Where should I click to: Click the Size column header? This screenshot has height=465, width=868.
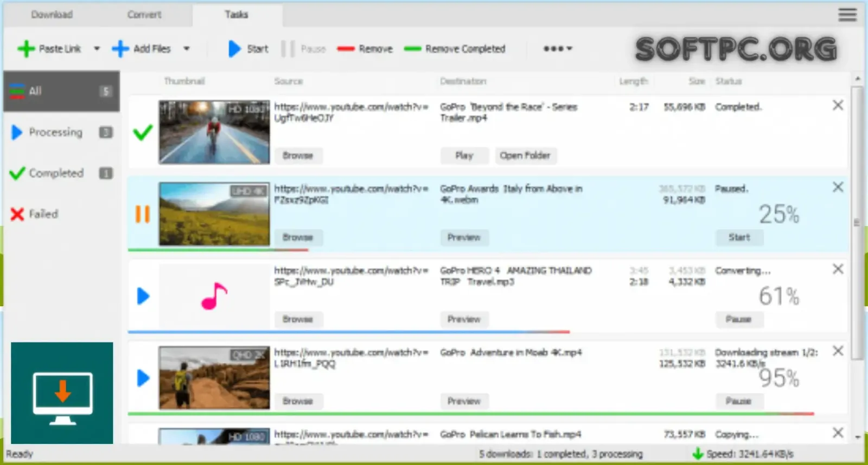pyautogui.click(x=697, y=81)
